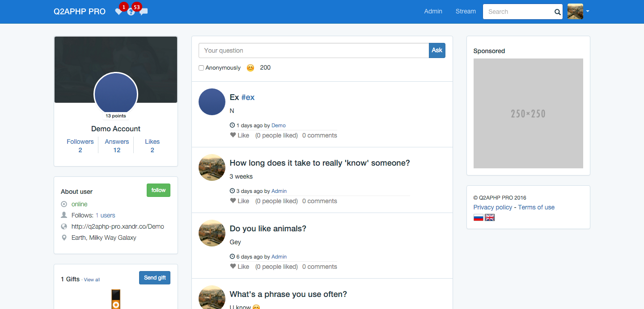Open the Privacy policy link
The height and width of the screenshot is (309, 644).
[x=492, y=207]
